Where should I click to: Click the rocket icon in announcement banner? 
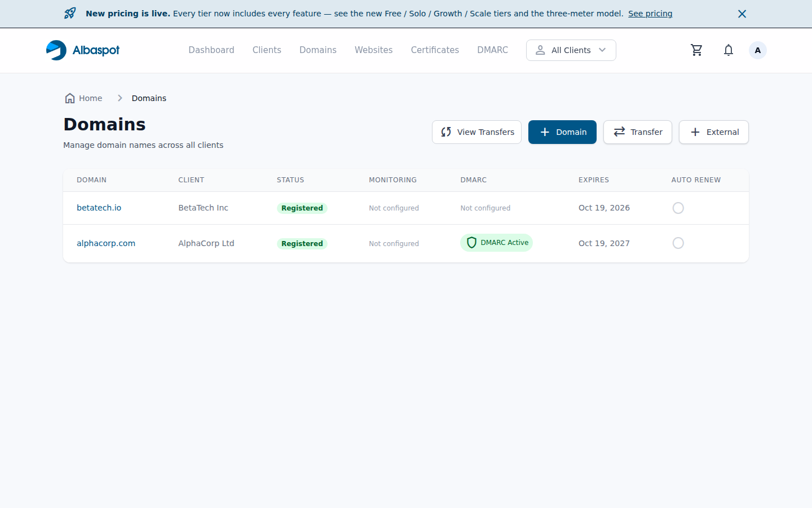tap(70, 14)
